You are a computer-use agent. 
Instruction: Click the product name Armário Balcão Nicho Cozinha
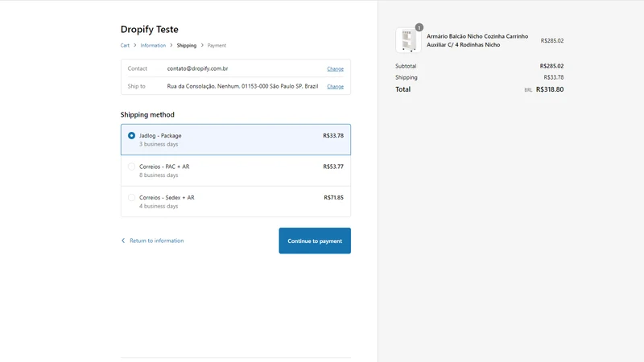click(477, 41)
